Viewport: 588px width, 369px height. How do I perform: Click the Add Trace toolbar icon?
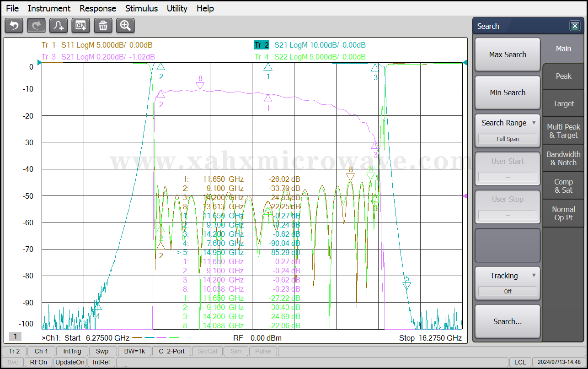tap(59, 26)
